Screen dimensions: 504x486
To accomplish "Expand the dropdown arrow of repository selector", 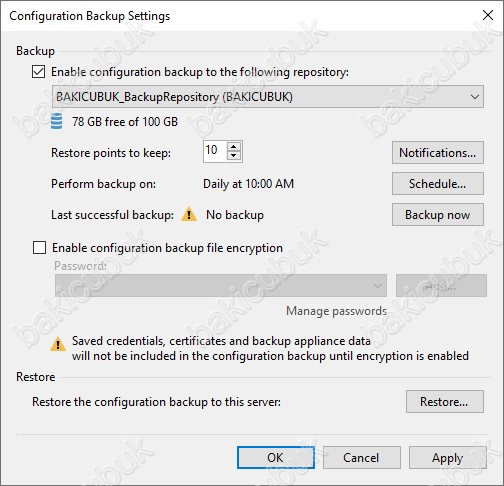I will [x=475, y=97].
